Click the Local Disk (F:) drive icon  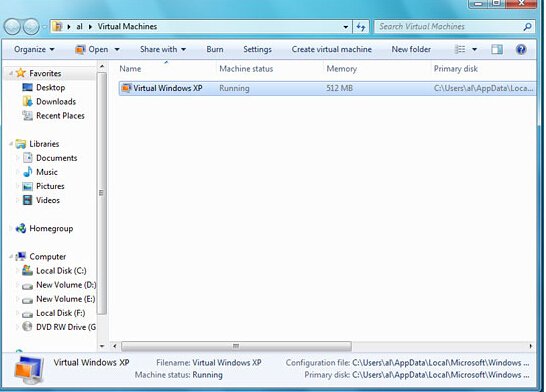pyautogui.click(x=27, y=314)
